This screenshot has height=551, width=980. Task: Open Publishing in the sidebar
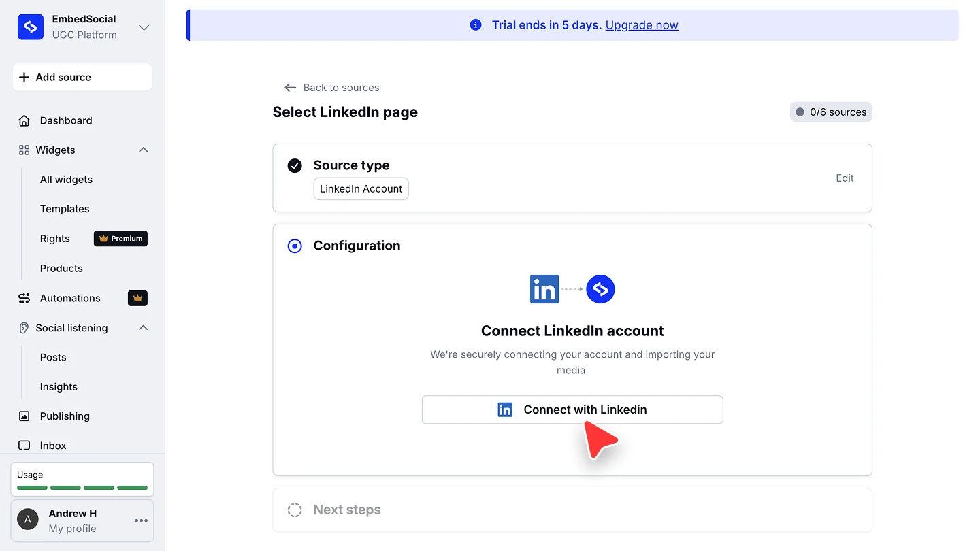(x=65, y=416)
